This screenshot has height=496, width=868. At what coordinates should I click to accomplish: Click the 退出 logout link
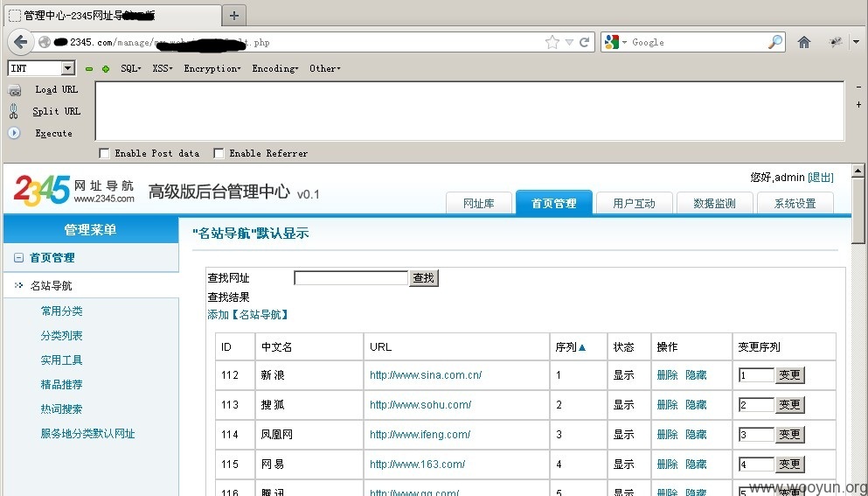click(x=821, y=178)
